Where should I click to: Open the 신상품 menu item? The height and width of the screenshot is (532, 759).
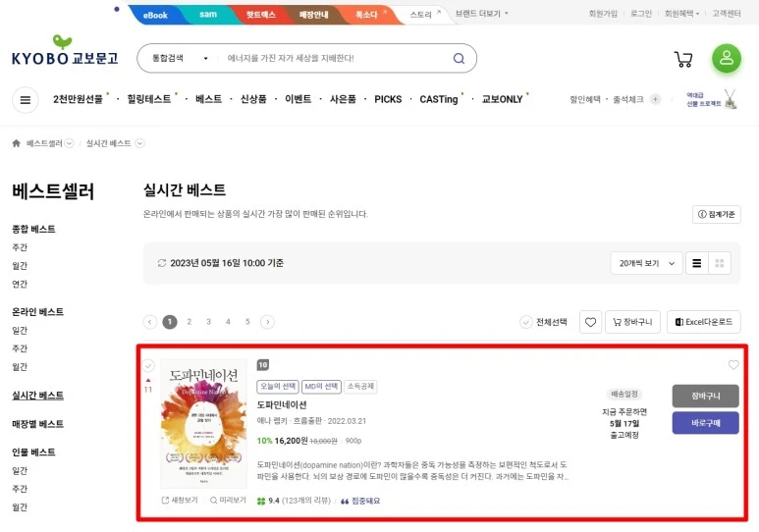(x=253, y=99)
